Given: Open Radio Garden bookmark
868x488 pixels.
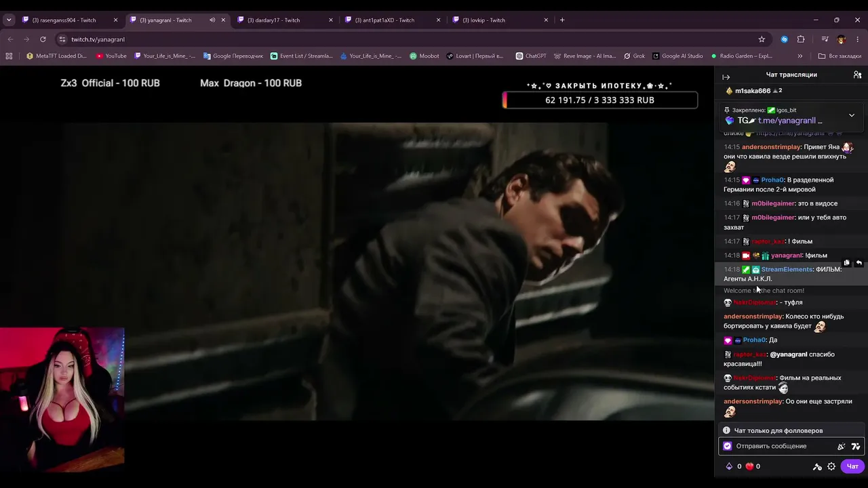Looking at the screenshot, I should pyautogui.click(x=741, y=56).
